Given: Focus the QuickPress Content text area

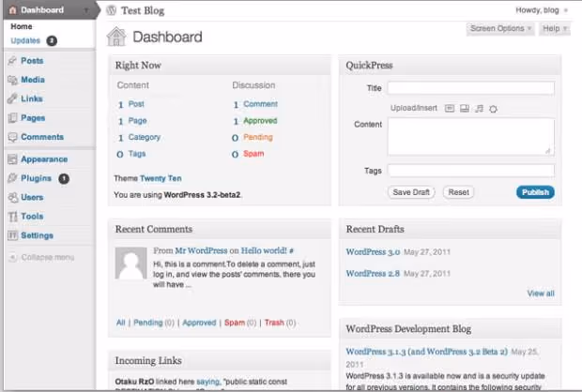Looking at the screenshot, I should tap(471, 137).
